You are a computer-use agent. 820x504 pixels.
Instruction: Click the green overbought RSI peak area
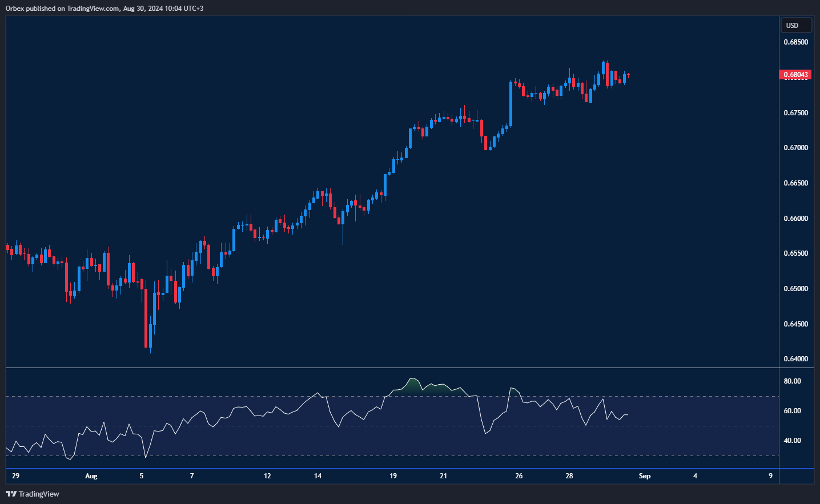(x=412, y=383)
